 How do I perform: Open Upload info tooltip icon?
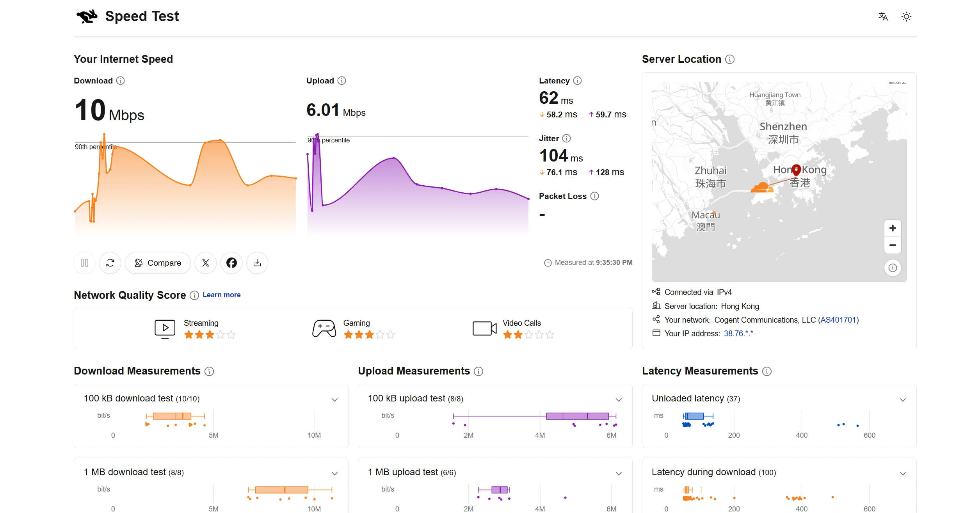coord(342,81)
